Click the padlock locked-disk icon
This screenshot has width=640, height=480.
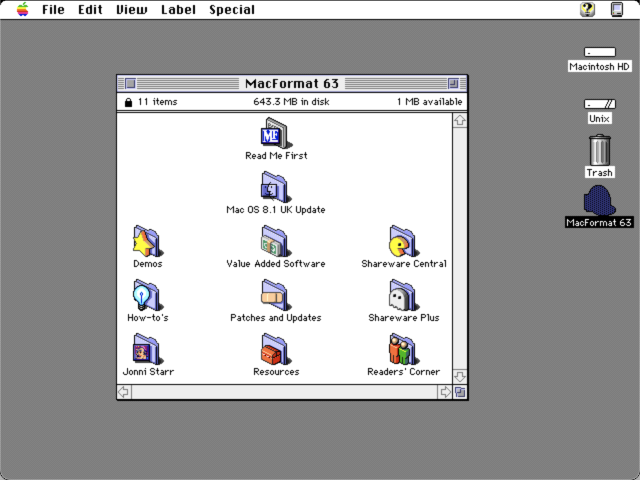(128, 102)
